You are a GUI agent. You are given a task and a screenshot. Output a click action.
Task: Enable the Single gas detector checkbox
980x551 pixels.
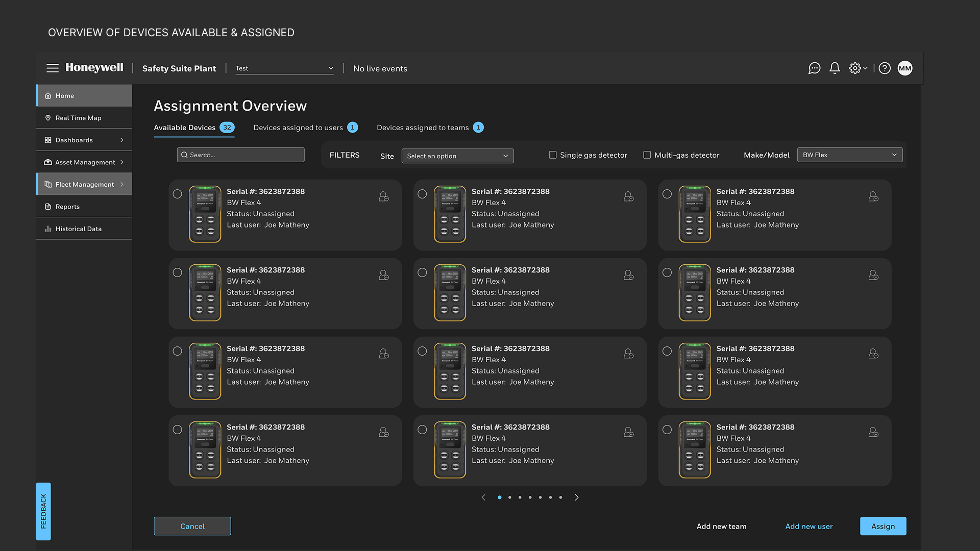pyautogui.click(x=553, y=155)
